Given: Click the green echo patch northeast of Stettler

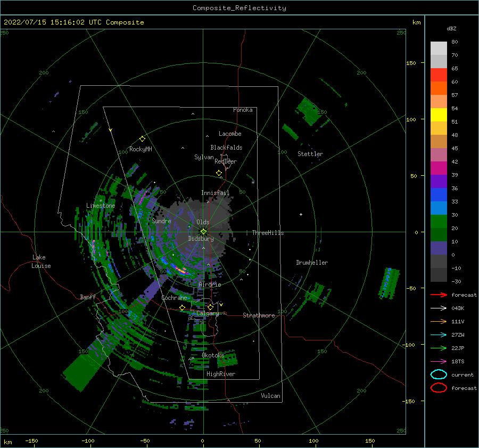Looking at the screenshot, I should tap(309, 111).
